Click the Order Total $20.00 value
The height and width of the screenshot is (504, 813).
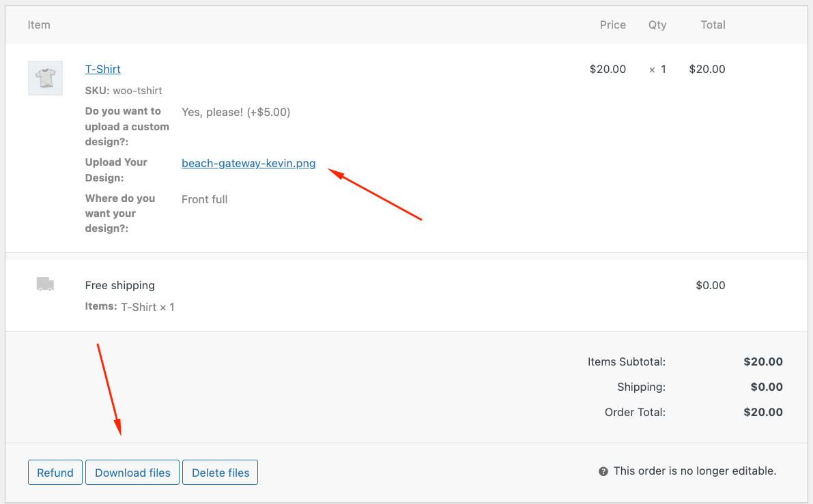(763, 412)
